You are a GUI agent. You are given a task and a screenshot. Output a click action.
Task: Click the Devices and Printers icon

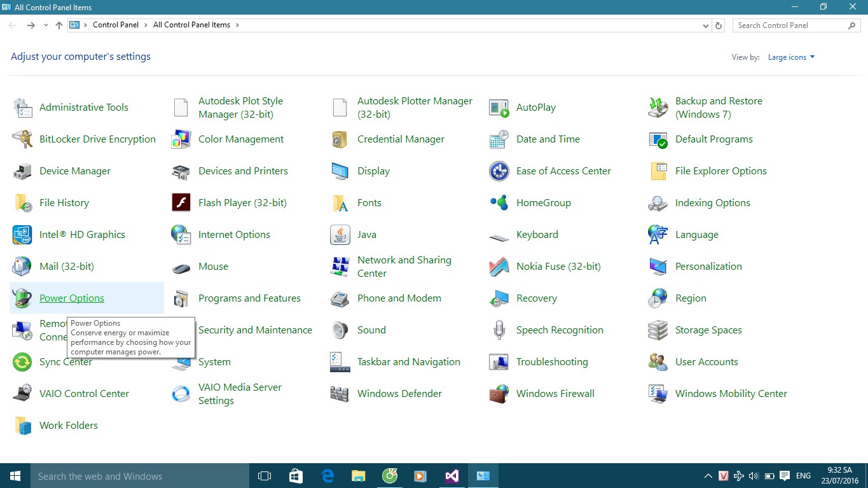pyautogui.click(x=181, y=171)
